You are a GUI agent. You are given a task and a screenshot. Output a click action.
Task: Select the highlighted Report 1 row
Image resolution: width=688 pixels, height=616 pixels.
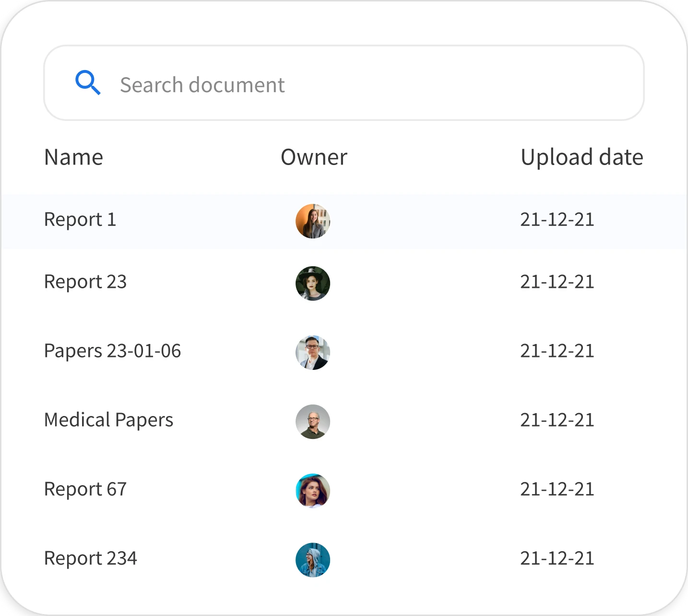(x=344, y=221)
